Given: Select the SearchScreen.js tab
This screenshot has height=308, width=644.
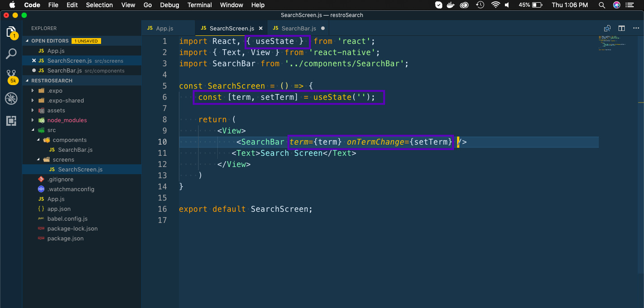Looking at the screenshot, I should (x=231, y=28).
